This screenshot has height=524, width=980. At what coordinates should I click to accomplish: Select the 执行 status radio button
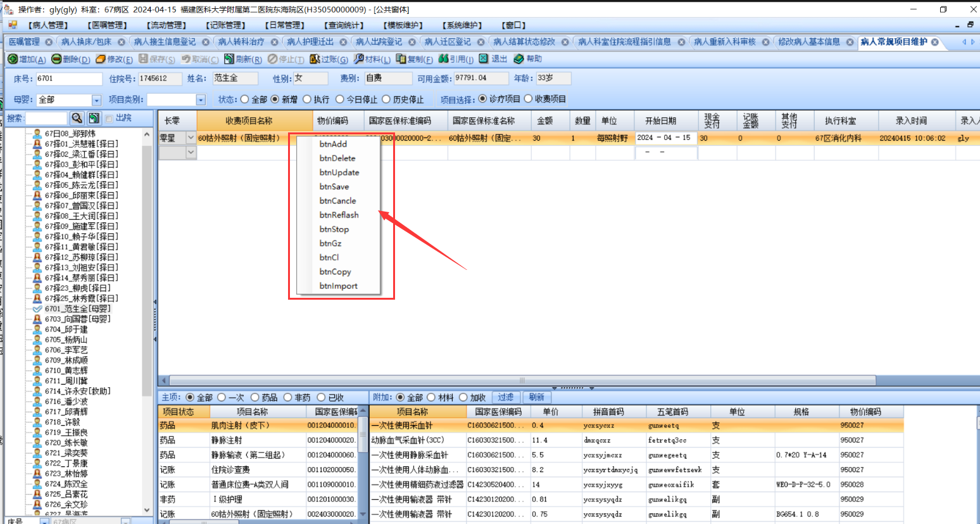tap(307, 99)
